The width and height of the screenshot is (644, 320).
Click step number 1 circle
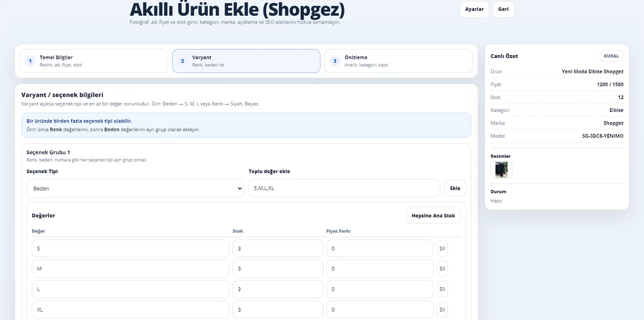30,61
